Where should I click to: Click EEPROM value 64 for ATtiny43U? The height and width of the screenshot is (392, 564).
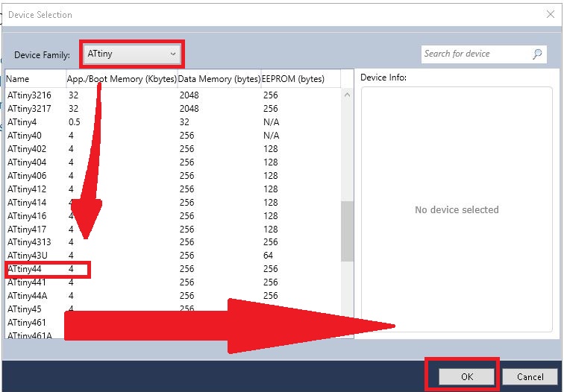(x=268, y=256)
